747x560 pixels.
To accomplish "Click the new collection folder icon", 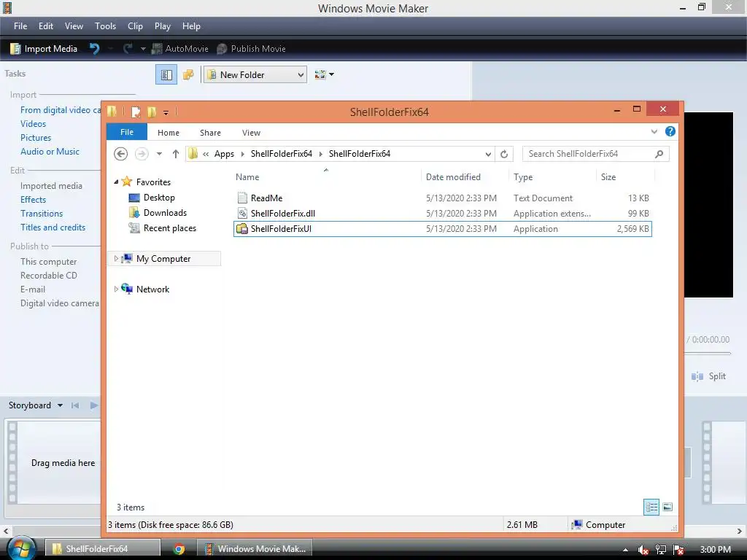I will (188, 75).
